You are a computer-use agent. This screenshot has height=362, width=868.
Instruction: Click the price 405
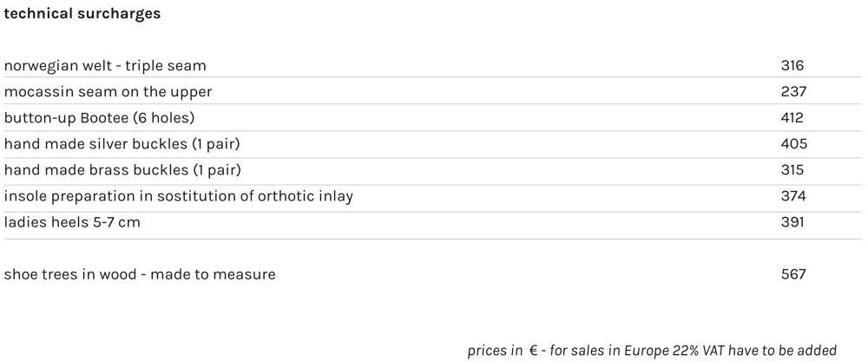click(x=793, y=144)
